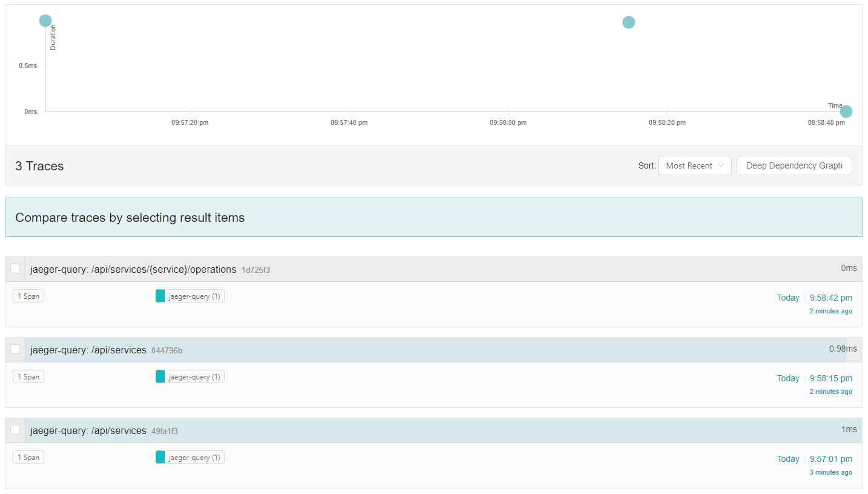This screenshot has width=868, height=494.
Task: Click the scatter dot at 0ms far right
Action: pyautogui.click(x=846, y=112)
